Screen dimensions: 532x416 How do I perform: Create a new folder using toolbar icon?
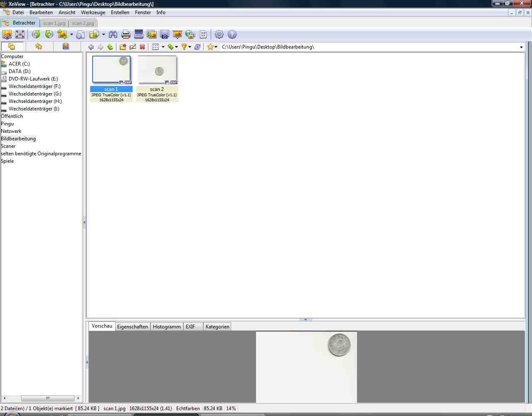click(123, 47)
